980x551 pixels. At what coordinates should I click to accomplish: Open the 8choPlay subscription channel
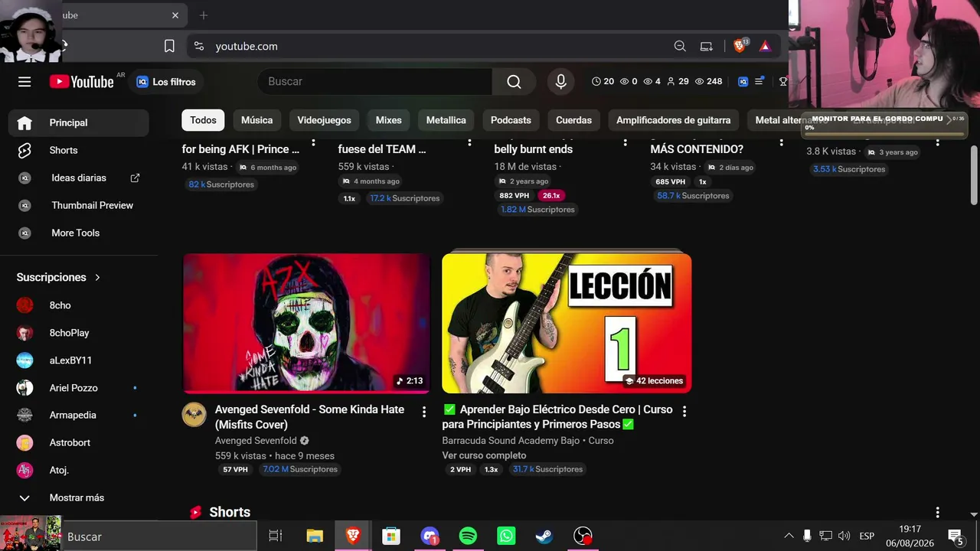tap(79, 333)
